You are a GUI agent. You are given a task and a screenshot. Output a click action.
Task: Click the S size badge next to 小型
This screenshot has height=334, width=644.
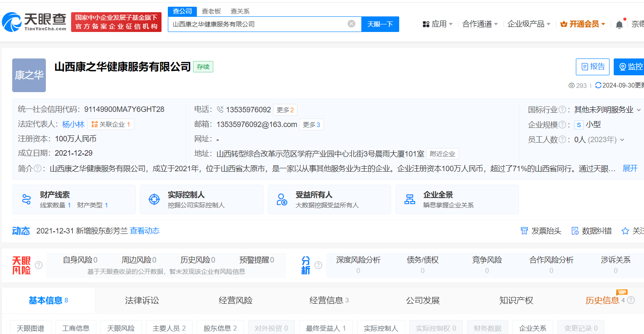(579, 125)
